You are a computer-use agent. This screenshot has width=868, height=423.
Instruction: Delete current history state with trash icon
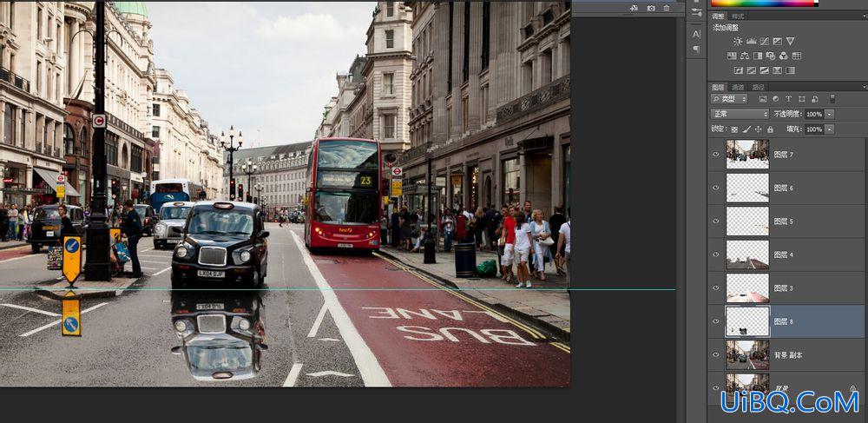[667, 8]
